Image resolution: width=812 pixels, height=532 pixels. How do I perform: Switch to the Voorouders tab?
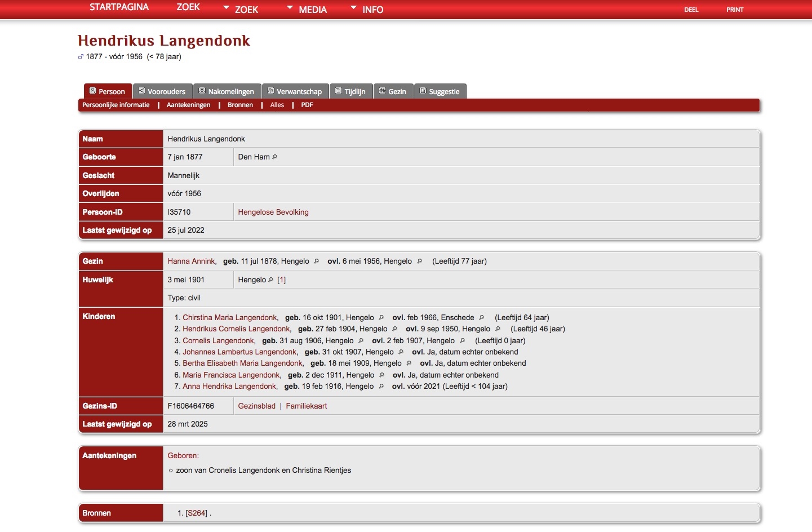point(162,91)
